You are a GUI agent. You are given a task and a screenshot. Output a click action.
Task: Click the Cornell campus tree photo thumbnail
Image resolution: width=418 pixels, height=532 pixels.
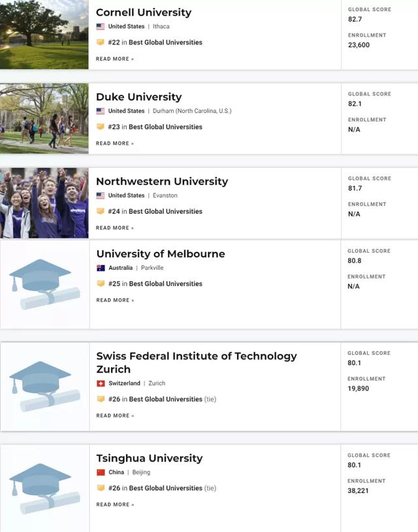tap(44, 34)
